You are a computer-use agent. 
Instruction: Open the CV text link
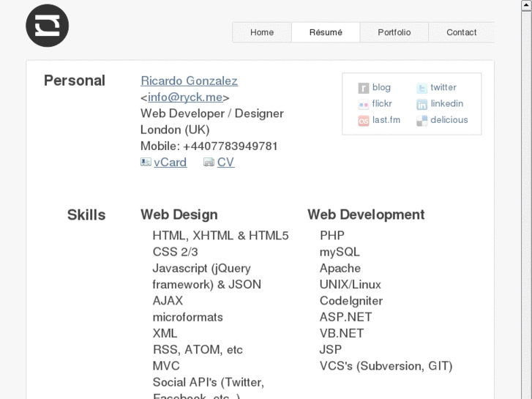[x=225, y=163]
